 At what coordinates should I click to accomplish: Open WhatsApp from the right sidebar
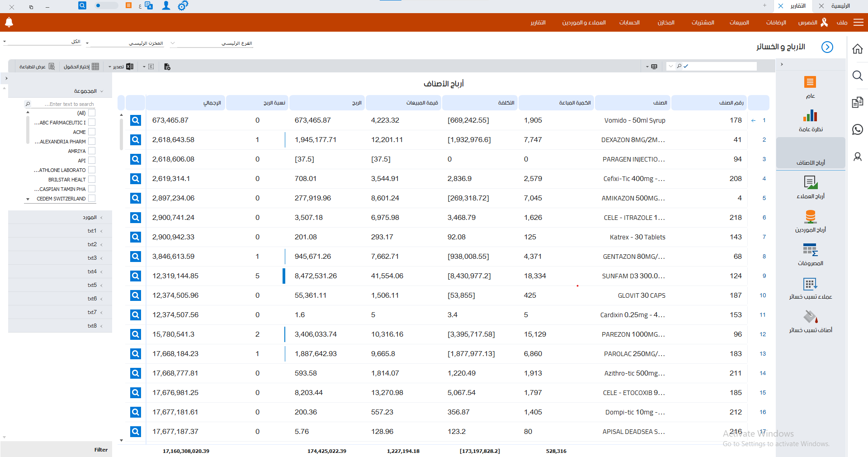[x=858, y=129]
